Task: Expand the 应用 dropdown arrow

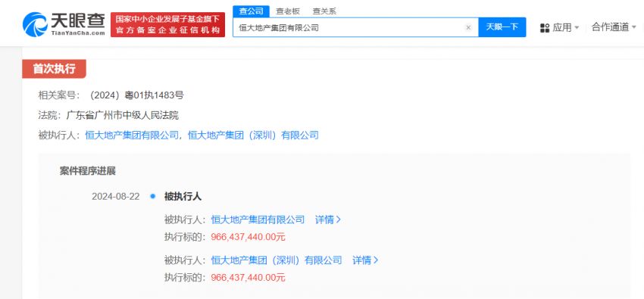Action: tap(577, 28)
